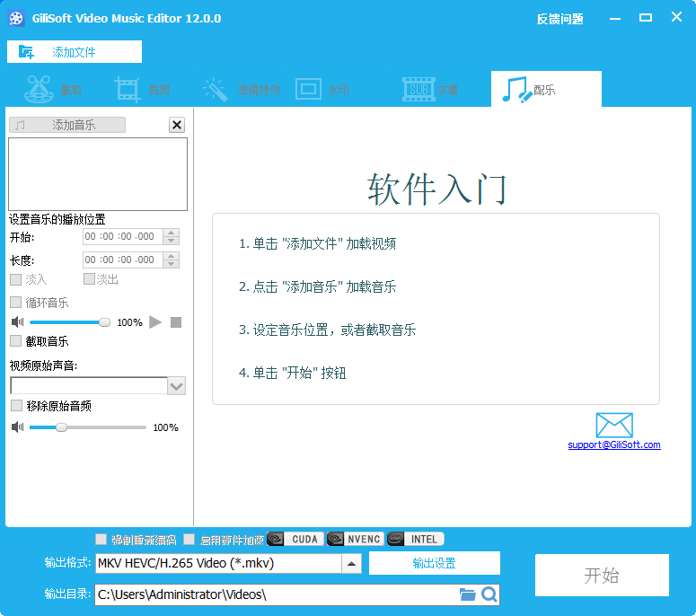Click the large 开始 start button

pyautogui.click(x=602, y=576)
